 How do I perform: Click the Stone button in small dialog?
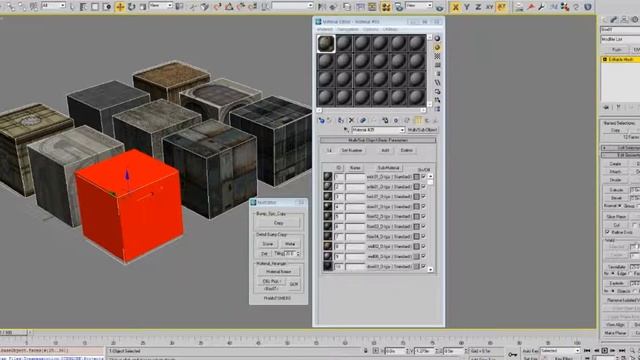[268, 244]
